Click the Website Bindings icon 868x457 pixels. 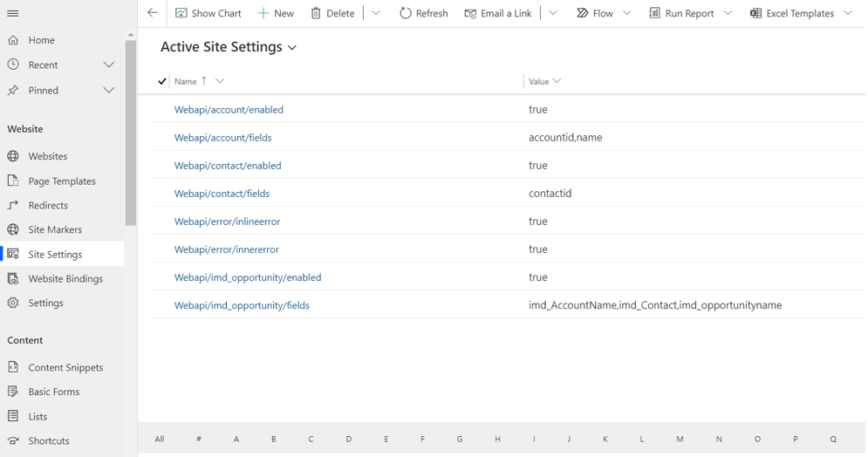coord(13,278)
